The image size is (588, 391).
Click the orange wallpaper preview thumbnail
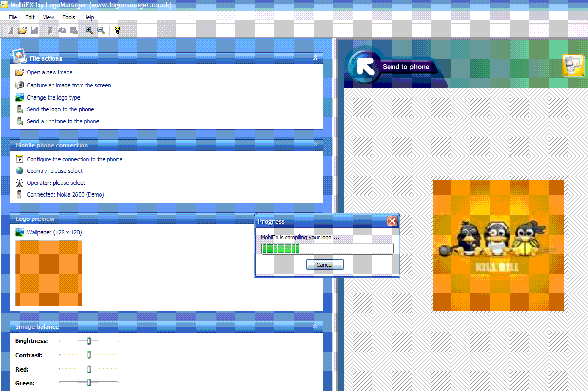(x=48, y=273)
